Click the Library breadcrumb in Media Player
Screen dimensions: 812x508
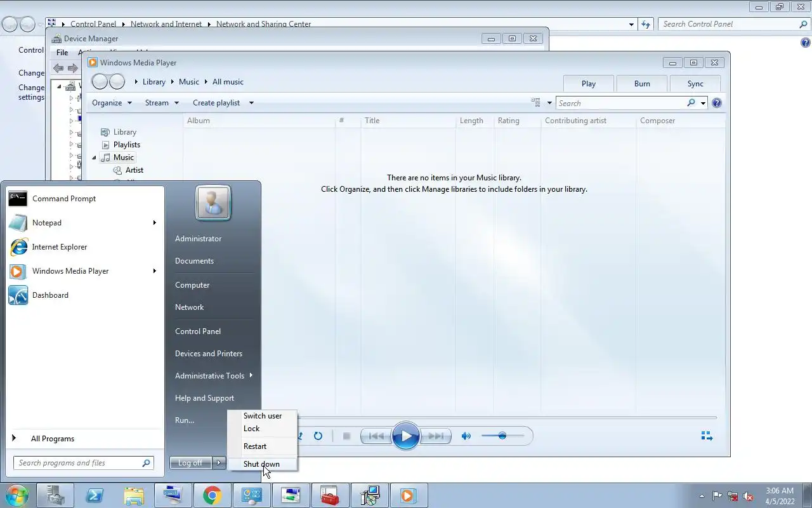[x=154, y=82]
